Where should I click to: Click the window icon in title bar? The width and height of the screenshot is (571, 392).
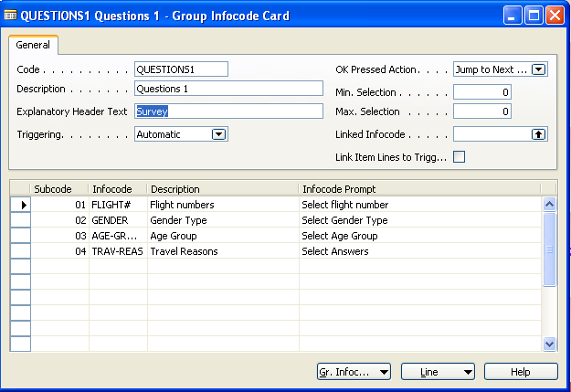(10, 15)
